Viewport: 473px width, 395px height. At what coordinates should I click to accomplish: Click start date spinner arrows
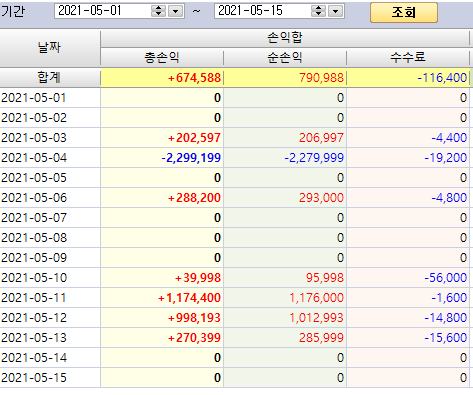158,11
